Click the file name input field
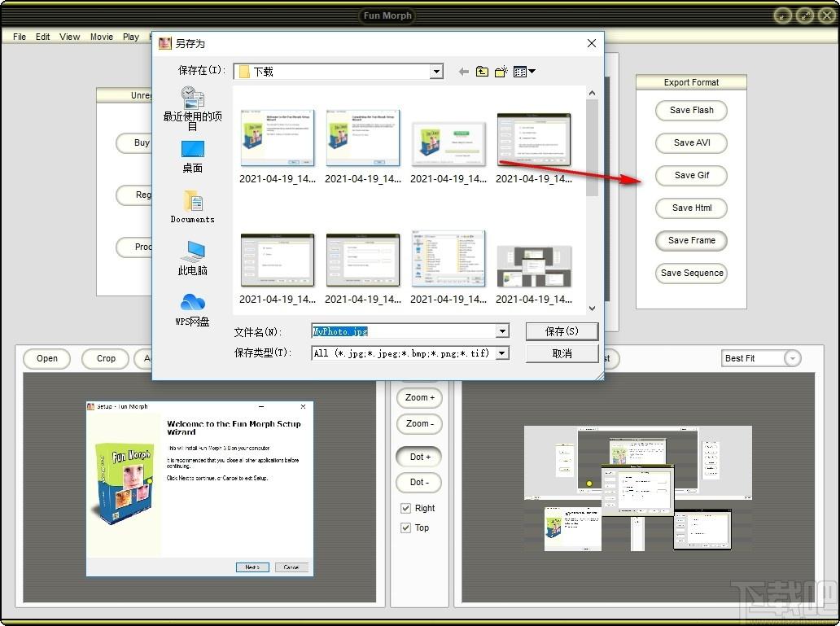This screenshot has width=840, height=626. [404, 331]
